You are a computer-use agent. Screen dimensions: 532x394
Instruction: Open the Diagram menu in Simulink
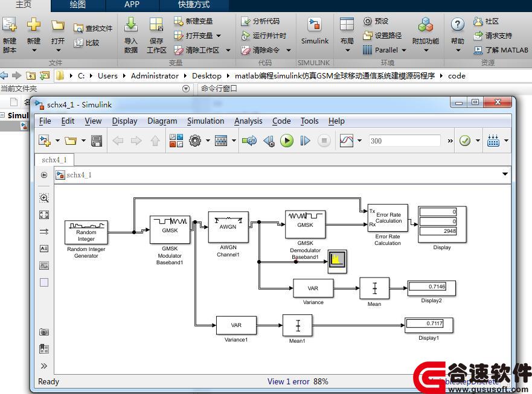(162, 121)
